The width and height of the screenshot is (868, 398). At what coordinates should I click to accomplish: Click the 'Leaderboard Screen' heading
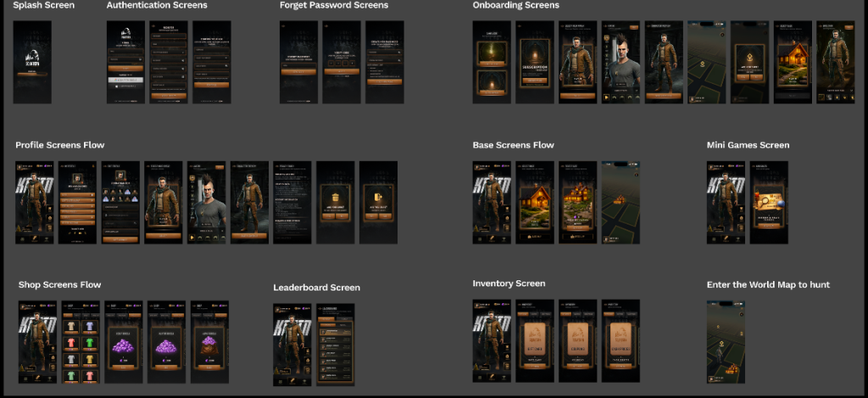(317, 287)
